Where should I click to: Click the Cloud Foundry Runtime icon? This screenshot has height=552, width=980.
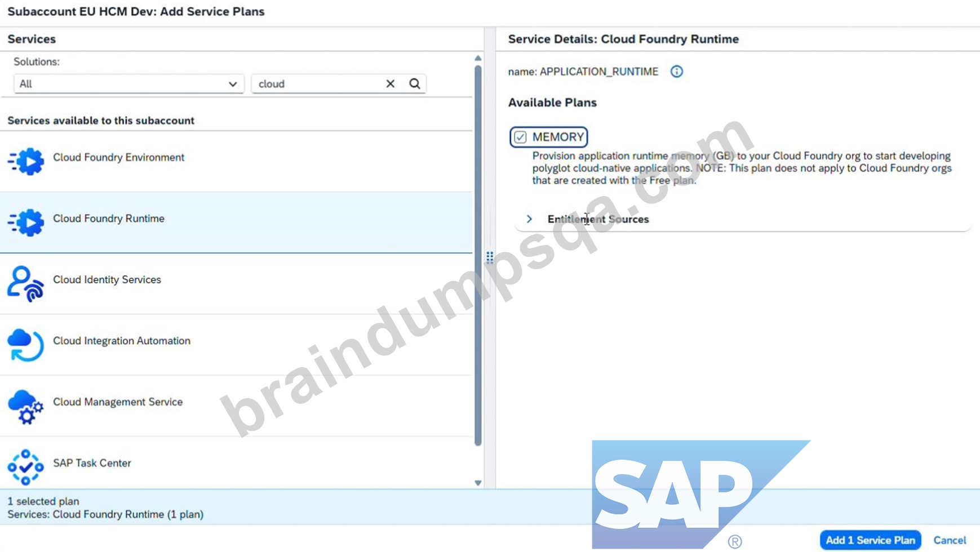pyautogui.click(x=25, y=222)
